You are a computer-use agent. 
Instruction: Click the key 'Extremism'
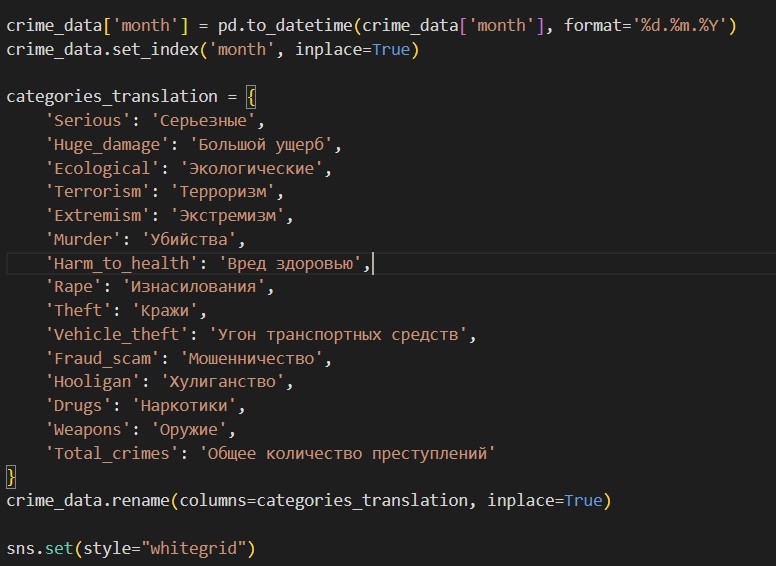click(x=97, y=216)
